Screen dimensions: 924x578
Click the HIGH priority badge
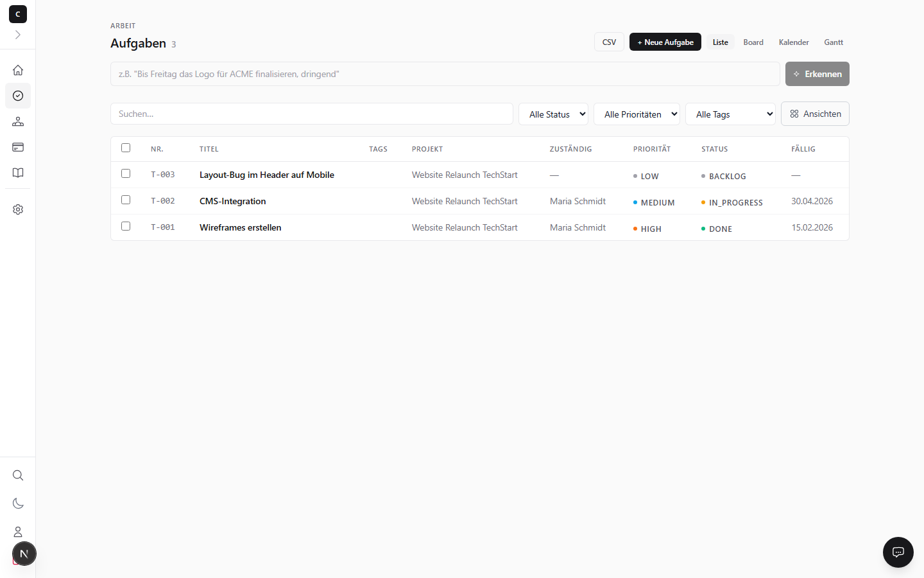(647, 229)
